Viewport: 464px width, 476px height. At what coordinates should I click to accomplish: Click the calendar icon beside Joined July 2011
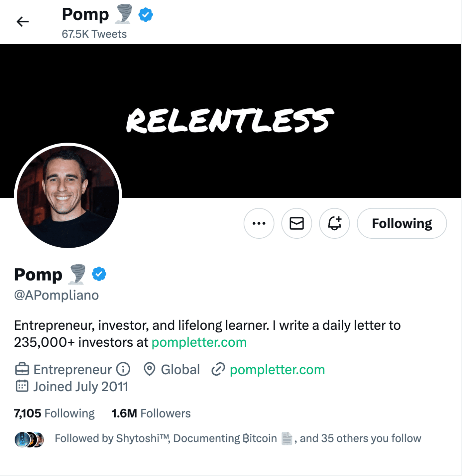coord(22,386)
